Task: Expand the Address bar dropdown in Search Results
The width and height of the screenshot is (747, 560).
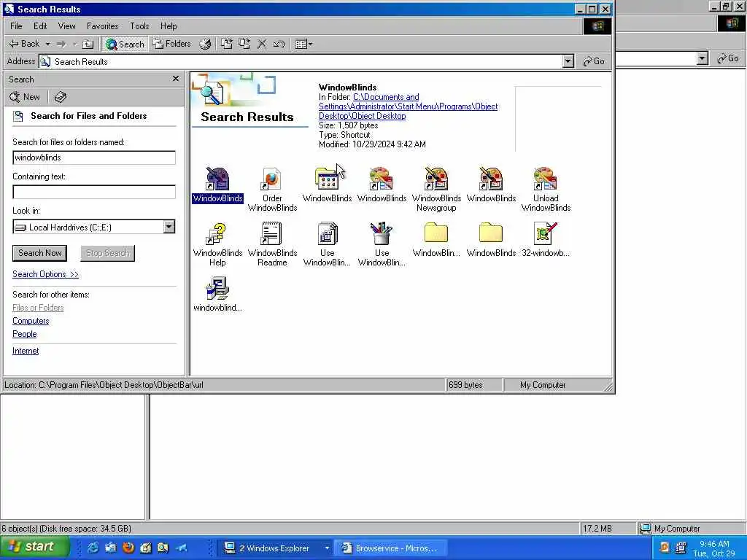Action: pyautogui.click(x=568, y=61)
